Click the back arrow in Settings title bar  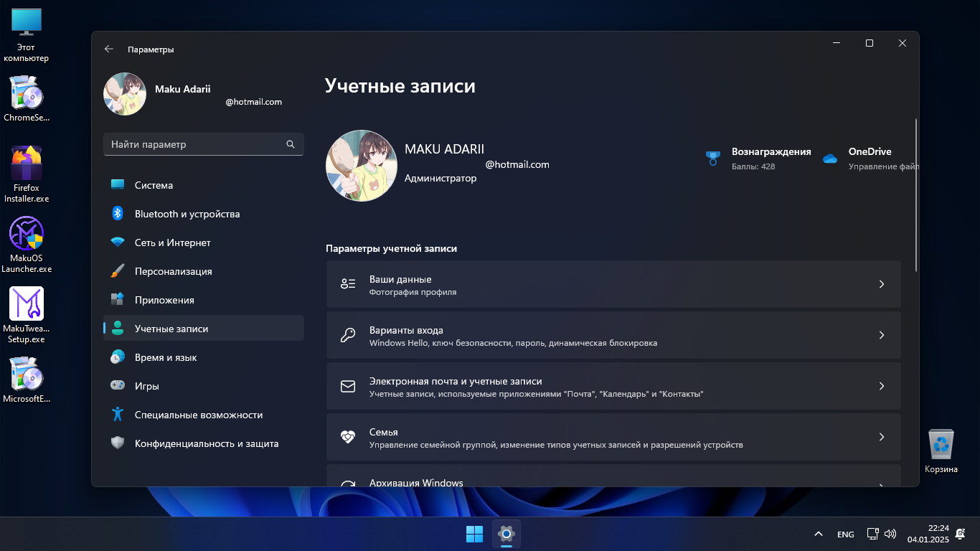click(109, 50)
